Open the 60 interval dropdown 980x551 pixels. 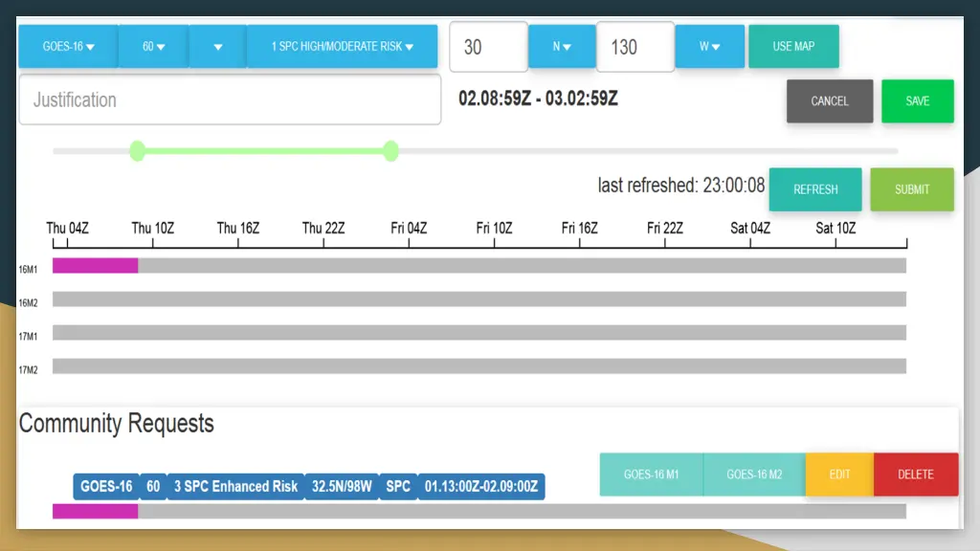(153, 46)
